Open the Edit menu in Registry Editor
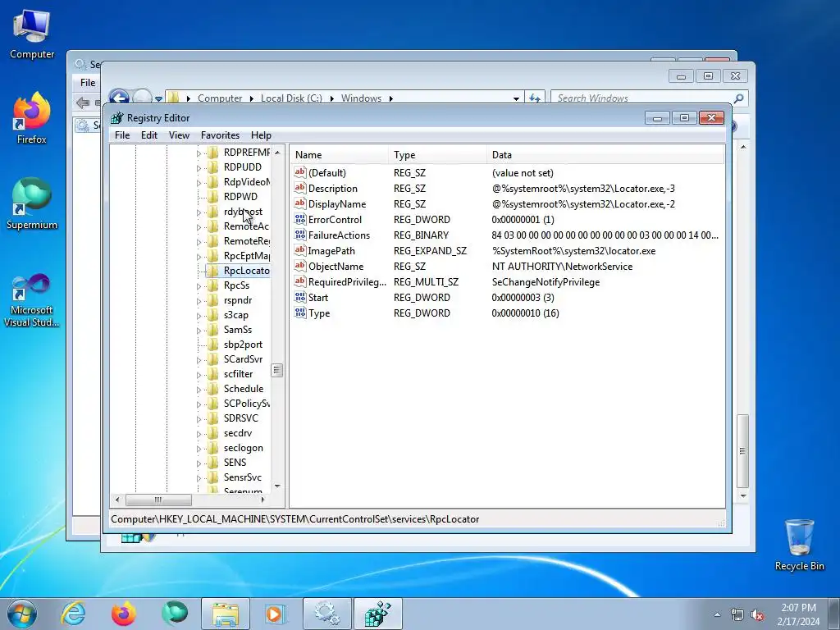Viewport: 840px width, 630px height. coord(149,135)
